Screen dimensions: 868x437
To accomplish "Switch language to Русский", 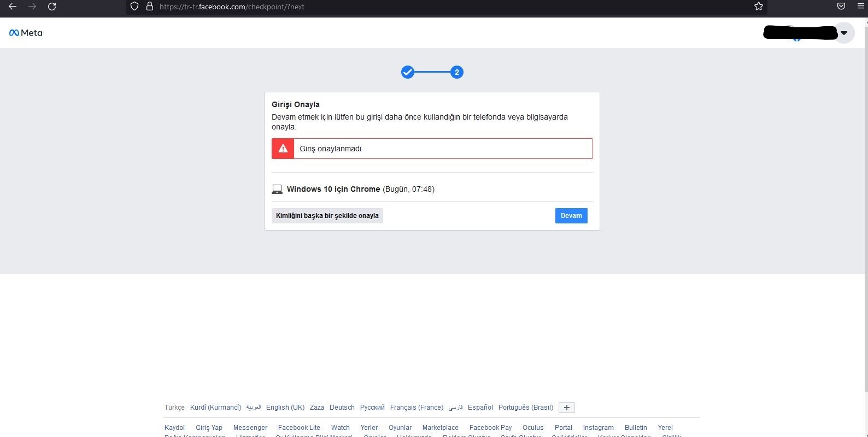I will [372, 408].
